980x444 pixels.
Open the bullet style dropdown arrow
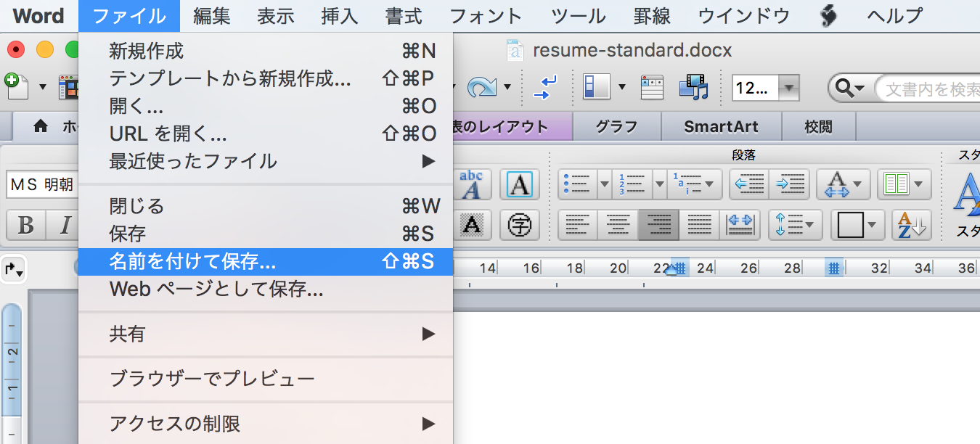pyautogui.click(x=605, y=184)
